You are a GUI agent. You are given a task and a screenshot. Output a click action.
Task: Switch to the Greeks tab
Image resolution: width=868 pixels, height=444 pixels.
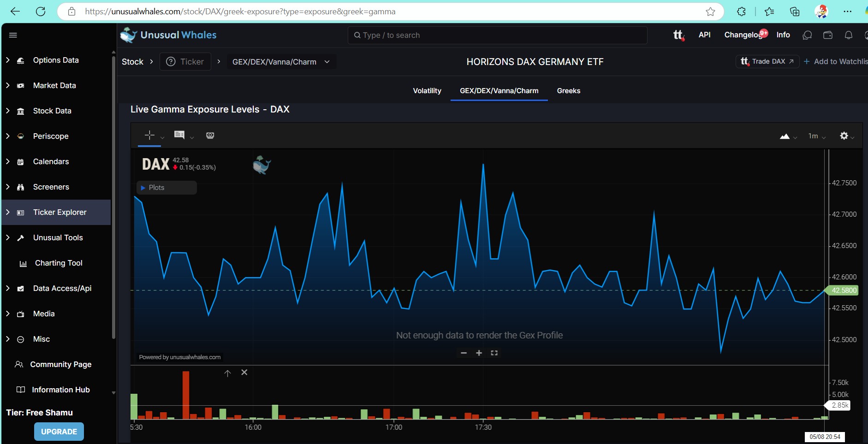568,91
